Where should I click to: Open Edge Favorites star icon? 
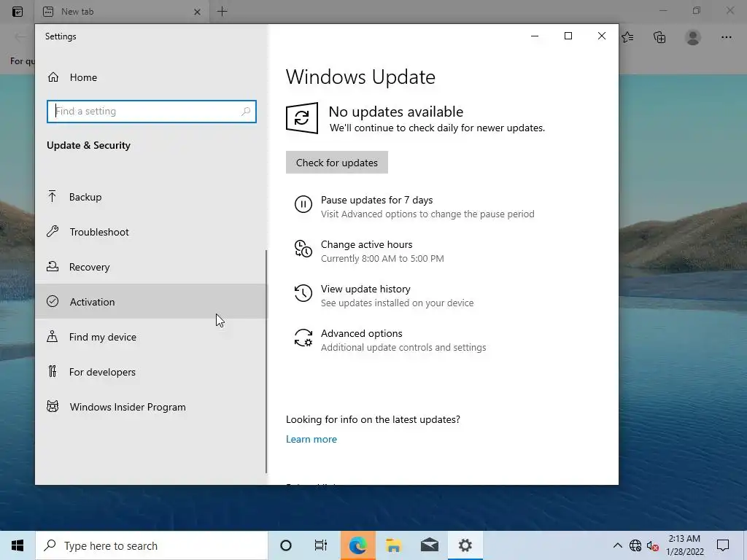[x=627, y=37]
